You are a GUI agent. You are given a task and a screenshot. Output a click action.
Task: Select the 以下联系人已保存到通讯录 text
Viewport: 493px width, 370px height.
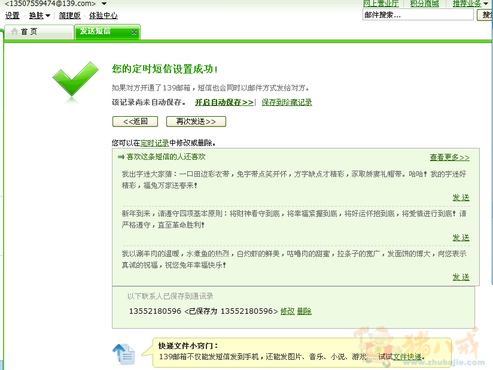coord(170,296)
